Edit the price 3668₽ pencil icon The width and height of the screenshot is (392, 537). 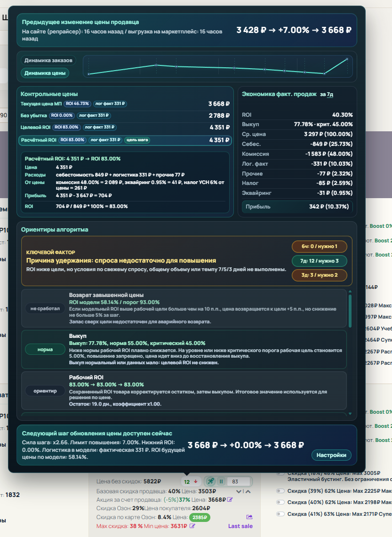(230, 500)
